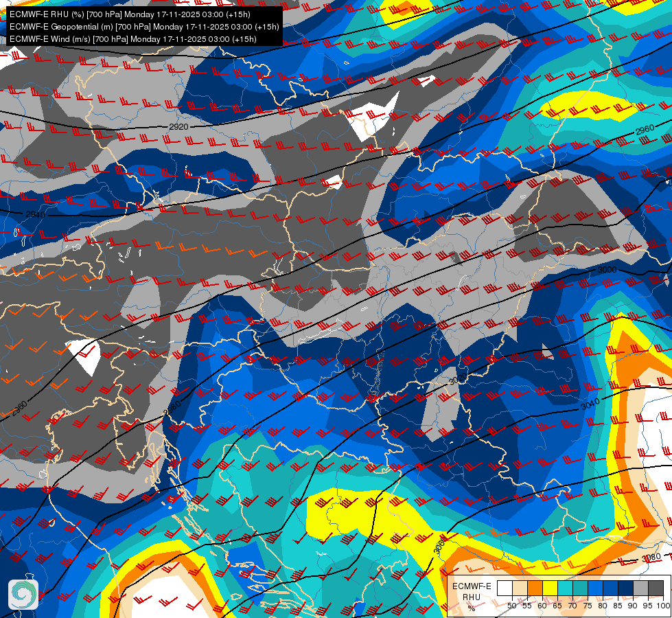Image resolution: width=672 pixels, height=618 pixels.
Task: Pick the darker blue 80-85 legend swatch
Action: coord(610,588)
